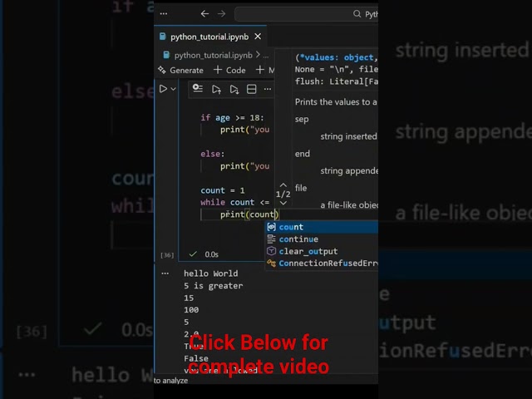The image size is (532, 399).
Task: Click the 'while count <=' line
Action: (x=234, y=202)
